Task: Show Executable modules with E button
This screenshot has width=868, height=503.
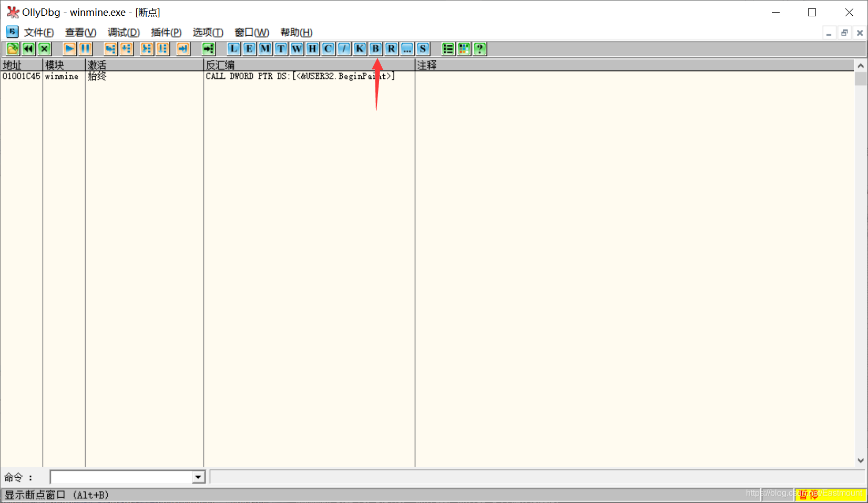Action: [x=249, y=49]
